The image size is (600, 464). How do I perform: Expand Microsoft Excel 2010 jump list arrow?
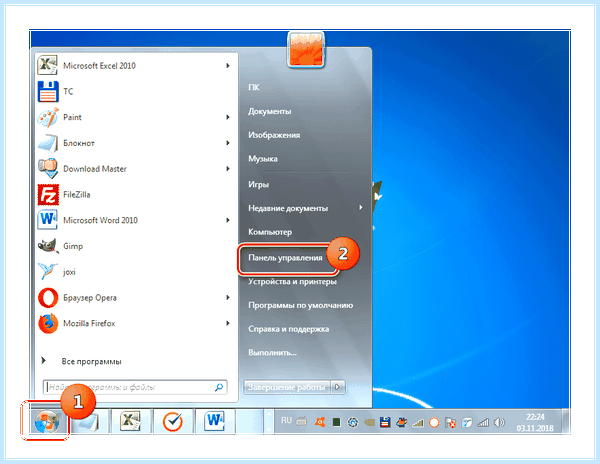pyautogui.click(x=228, y=66)
